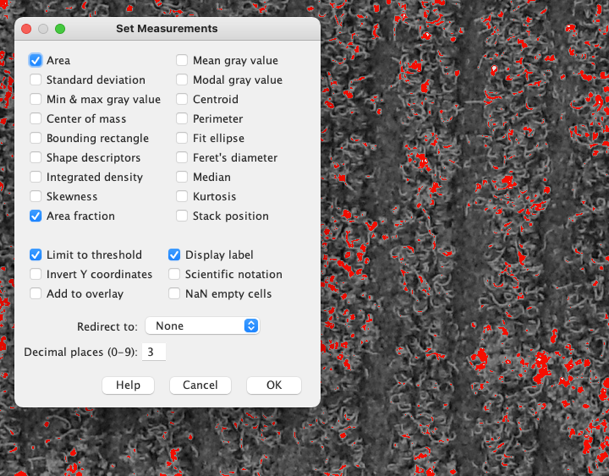The image size is (609, 476).
Task: Check Min & max gray value
Action: coord(36,100)
